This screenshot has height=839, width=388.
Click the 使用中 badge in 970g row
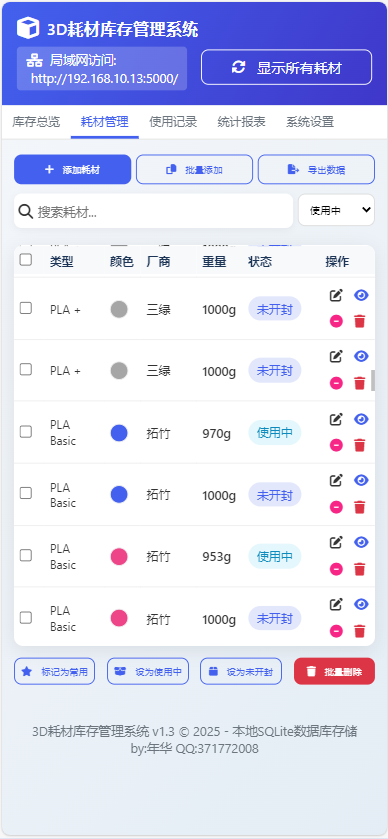(275, 433)
